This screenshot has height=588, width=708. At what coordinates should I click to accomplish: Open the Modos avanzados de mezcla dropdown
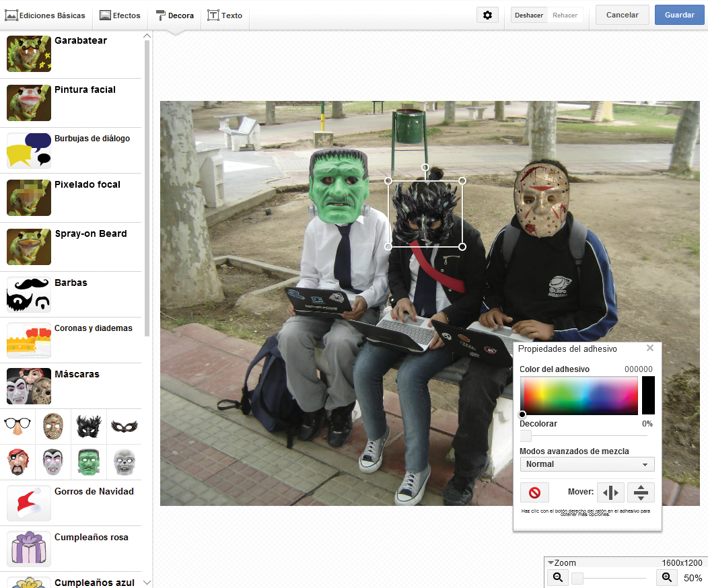[587, 464]
